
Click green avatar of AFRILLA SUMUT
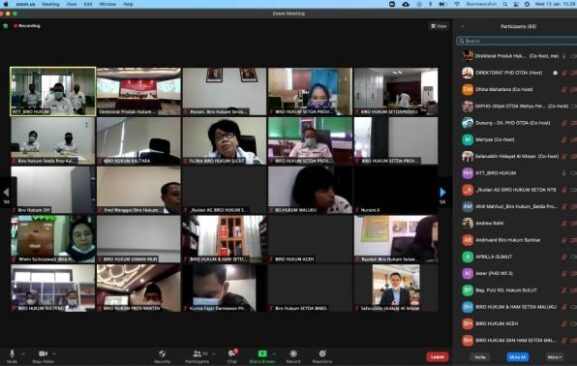click(467, 256)
